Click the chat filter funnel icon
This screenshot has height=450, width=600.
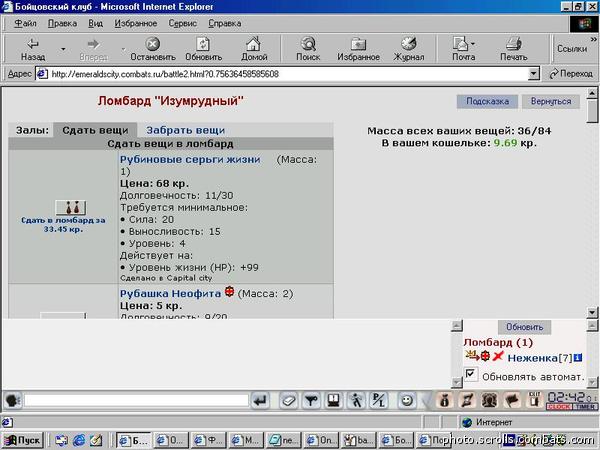click(311, 401)
